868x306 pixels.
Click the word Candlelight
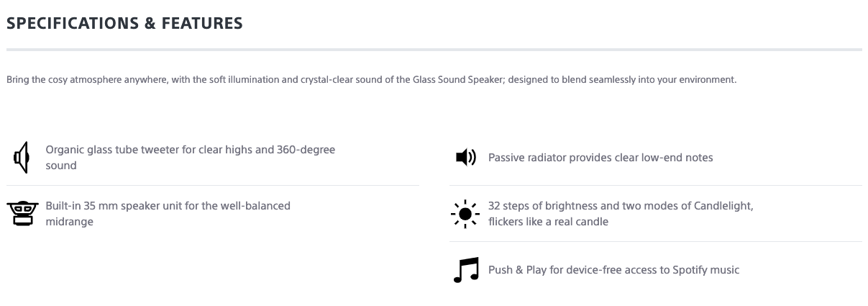click(x=722, y=206)
